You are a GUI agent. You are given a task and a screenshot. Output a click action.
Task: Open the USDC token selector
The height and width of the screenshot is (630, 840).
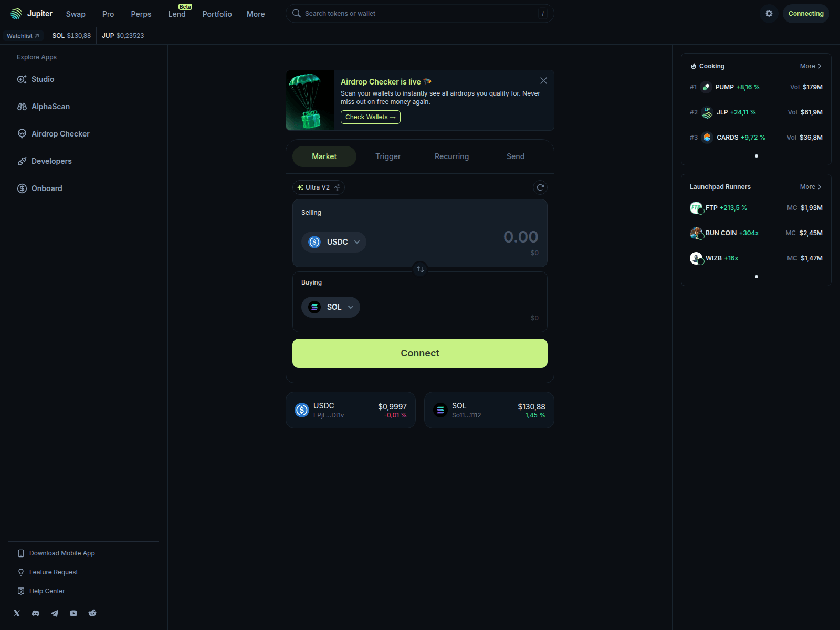point(333,241)
